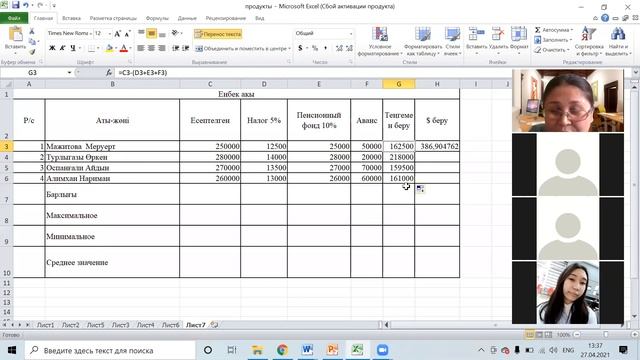The width and height of the screenshot is (640, 360).
Task: Click the Auto Fill Options icon below G6
Action: click(420, 189)
